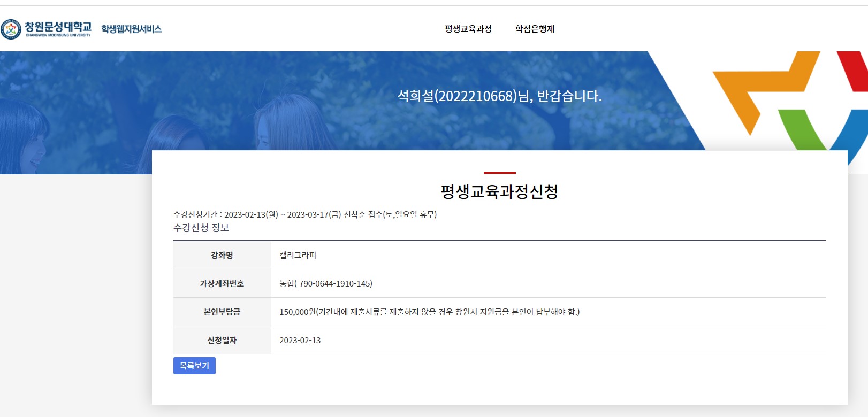Click the 신청일자 row header

[x=222, y=340]
